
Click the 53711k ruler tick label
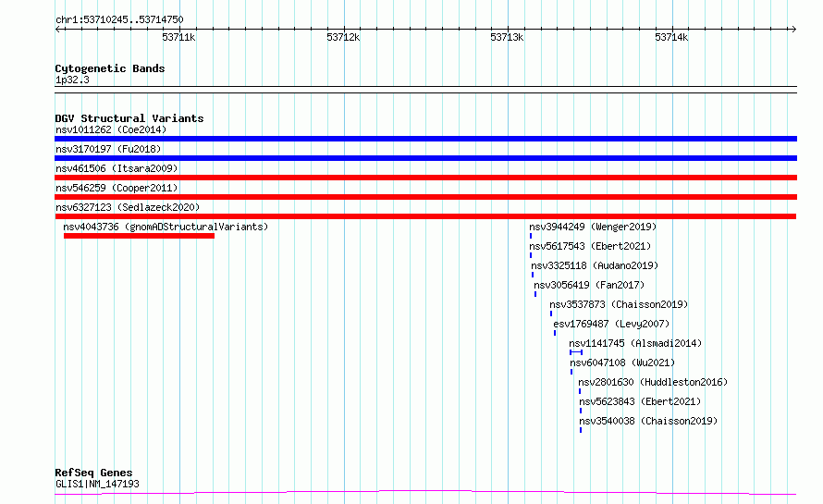[178, 37]
